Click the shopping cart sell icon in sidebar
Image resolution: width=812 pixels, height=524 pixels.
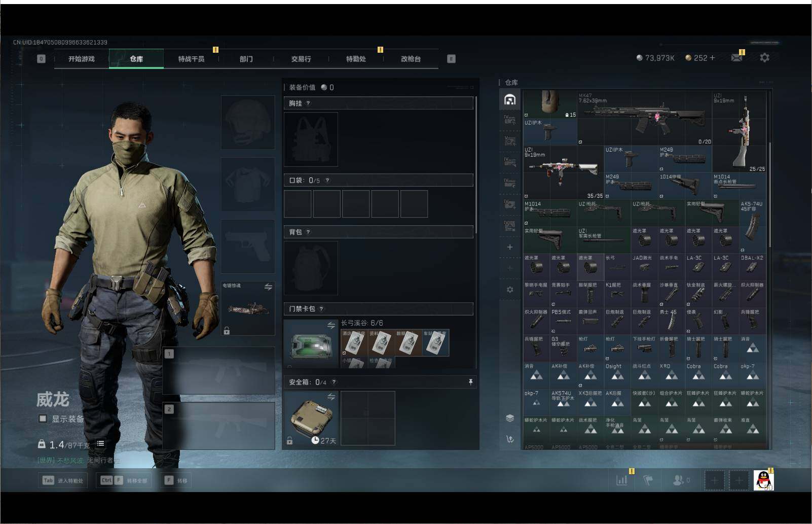[x=510, y=439]
